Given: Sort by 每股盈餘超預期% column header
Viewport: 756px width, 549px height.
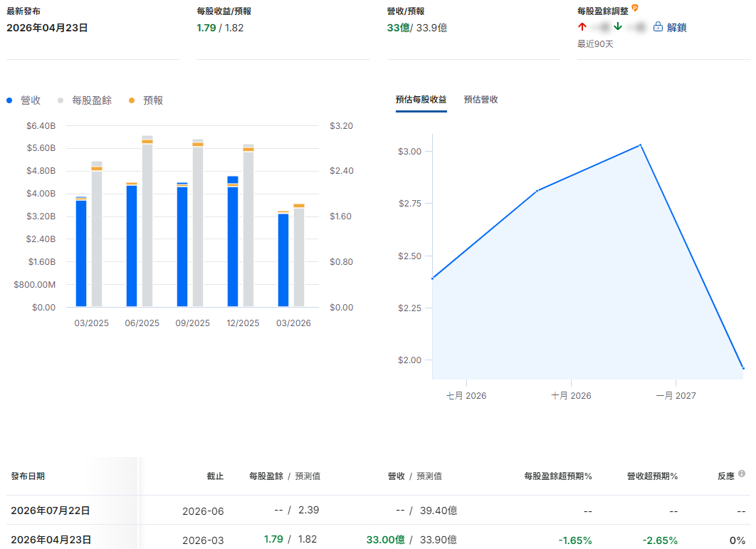Looking at the screenshot, I should [558, 476].
